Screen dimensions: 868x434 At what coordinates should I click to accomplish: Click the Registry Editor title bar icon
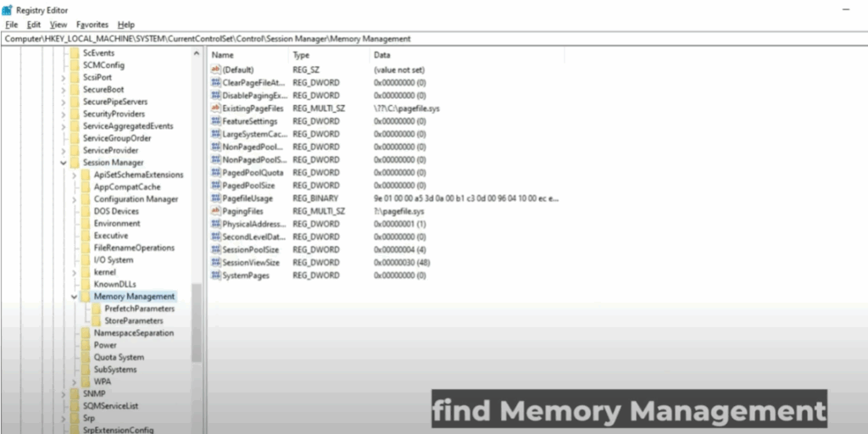pos(7,10)
